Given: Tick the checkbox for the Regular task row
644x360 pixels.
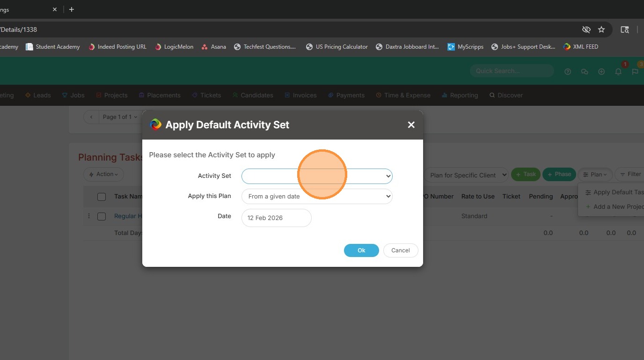Looking at the screenshot, I should point(102,216).
